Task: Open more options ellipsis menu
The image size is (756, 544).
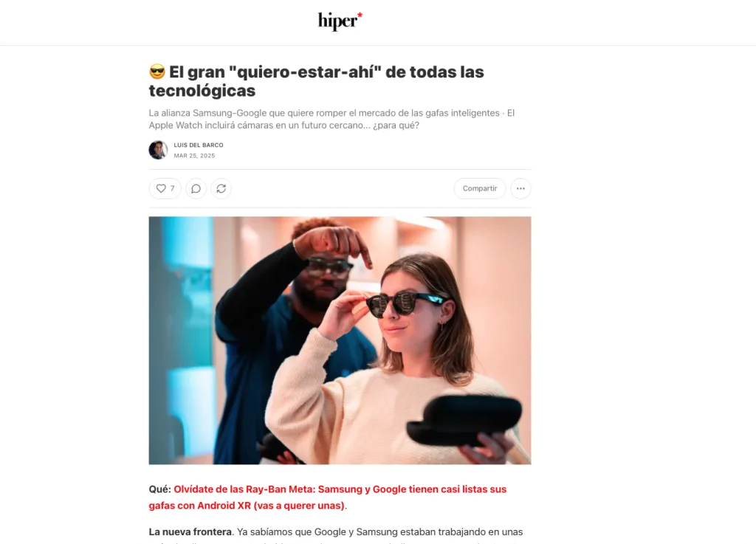Action: (520, 188)
